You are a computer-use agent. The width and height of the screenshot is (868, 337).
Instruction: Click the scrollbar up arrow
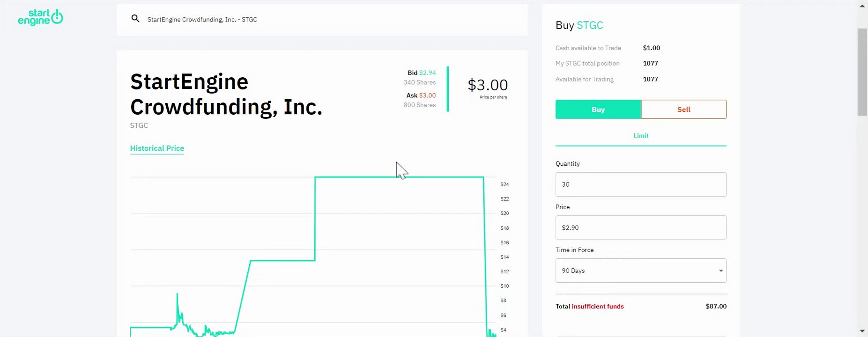click(x=862, y=6)
